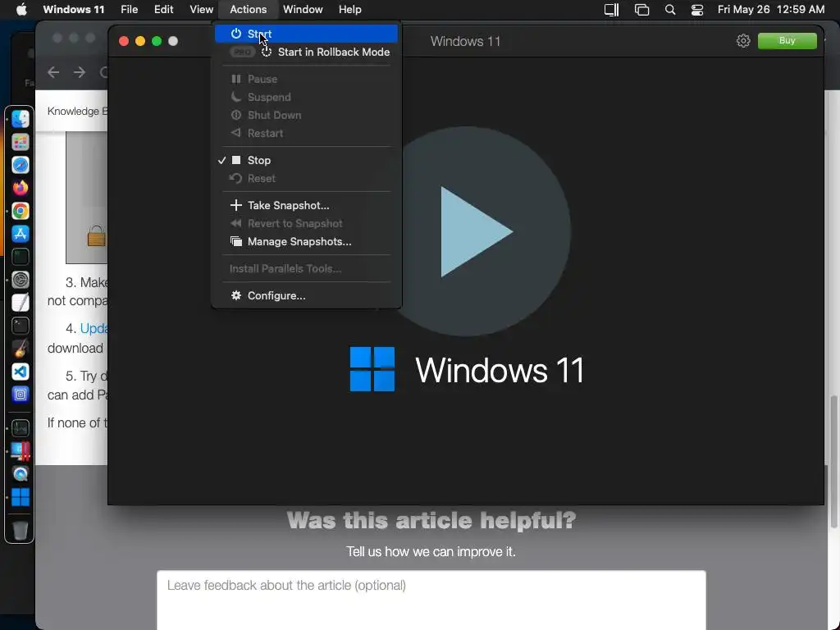Open Parallels Desktop from the Dock

point(21,451)
